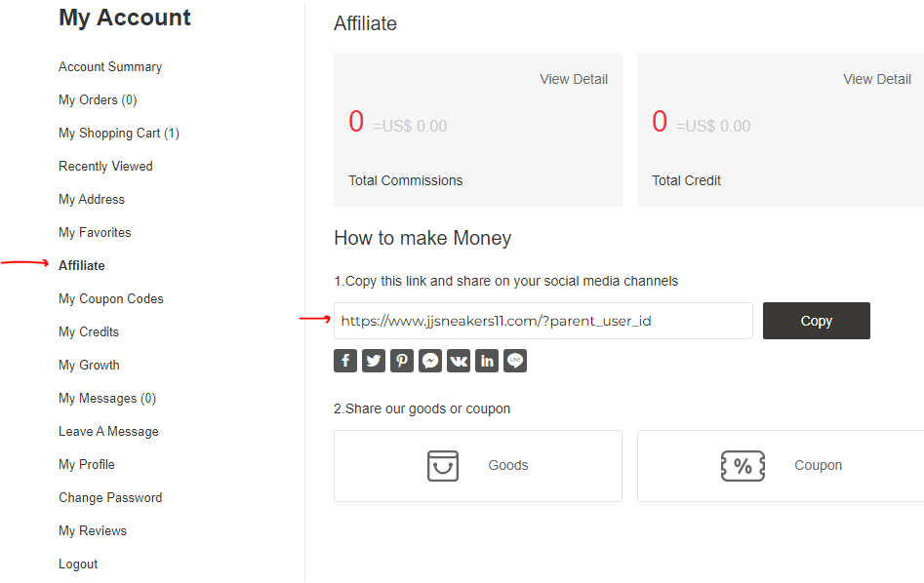Viewport: 924px width, 583px height.
Task: Open My Shopping Cart menu item
Action: (119, 134)
